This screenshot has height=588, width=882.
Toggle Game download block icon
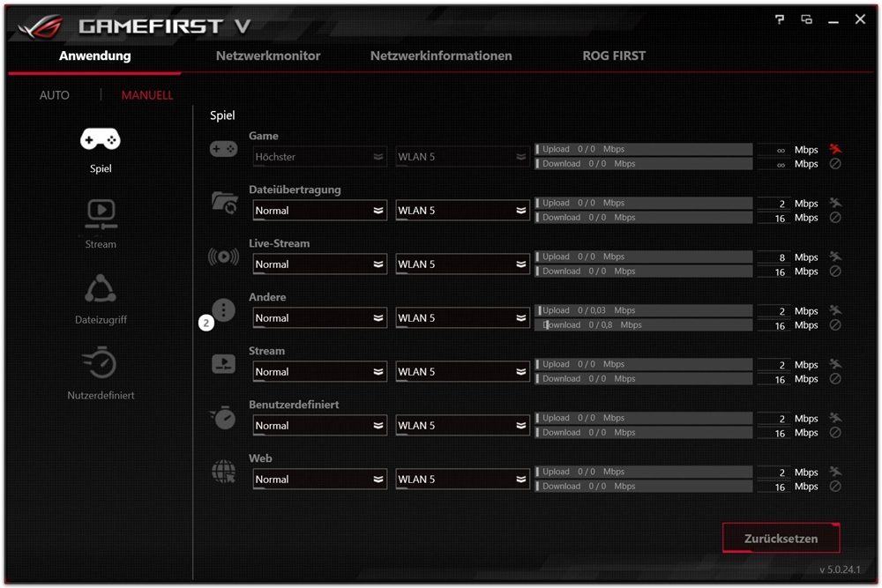tap(835, 164)
